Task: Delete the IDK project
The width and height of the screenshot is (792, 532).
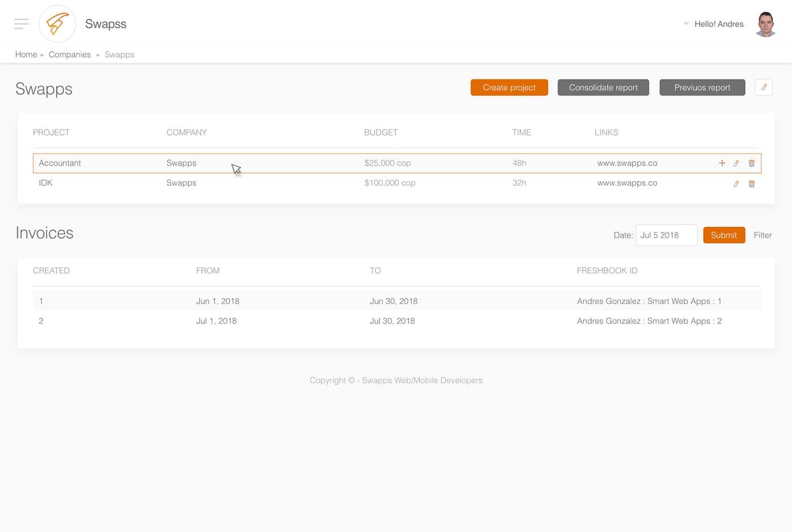Action: click(752, 184)
